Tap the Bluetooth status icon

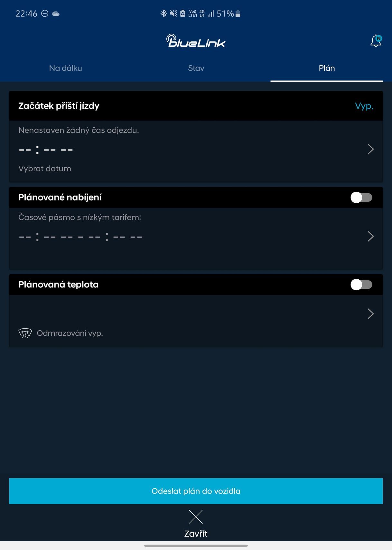tap(163, 14)
